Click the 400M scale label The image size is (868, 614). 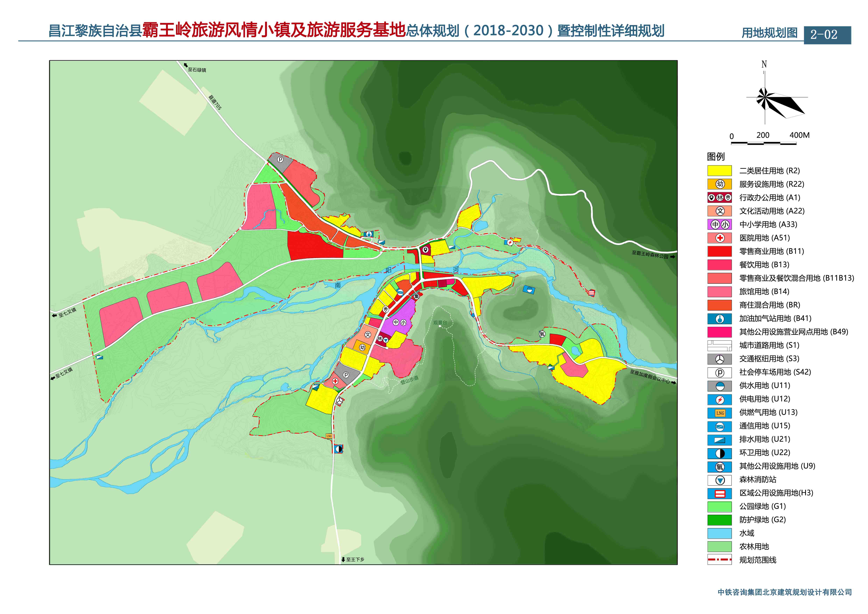(x=800, y=135)
